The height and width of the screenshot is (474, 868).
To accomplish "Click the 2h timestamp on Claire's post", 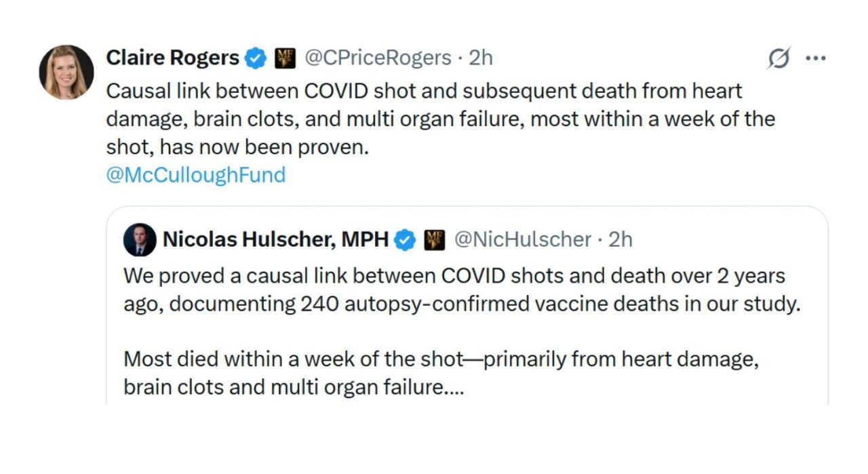I will pos(480,58).
